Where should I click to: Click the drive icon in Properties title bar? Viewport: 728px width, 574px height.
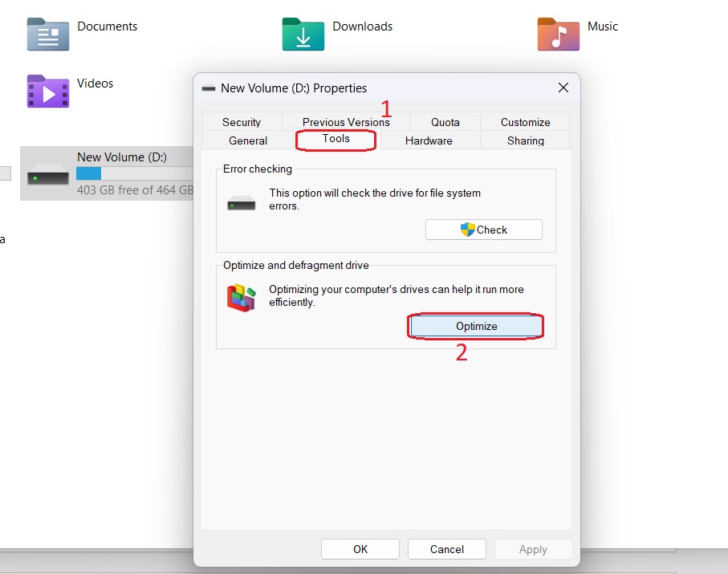pyautogui.click(x=209, y=88)
